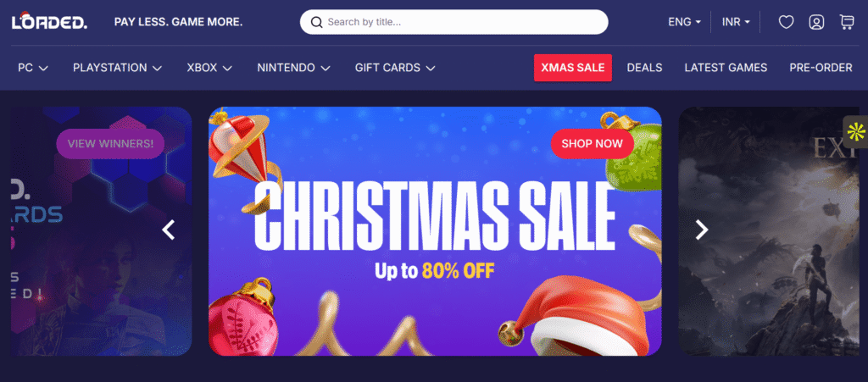Click the Loaded logo
Image resolution: width=868 pixels, height=382 pixels.
(x=49, y=21)
